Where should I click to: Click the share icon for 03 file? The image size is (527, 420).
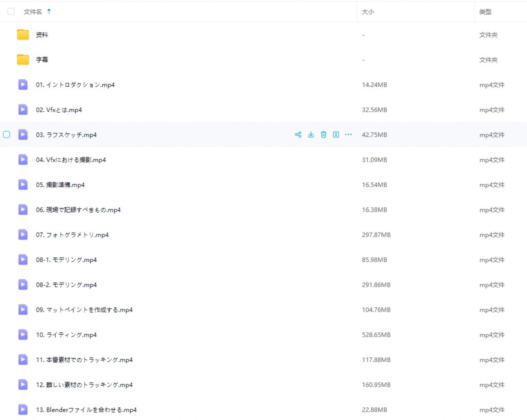(x=298, y=135)
